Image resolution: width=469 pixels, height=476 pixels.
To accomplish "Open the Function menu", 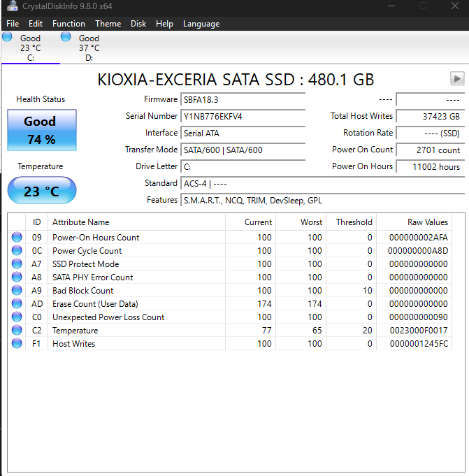I will (x=68, y=24).
